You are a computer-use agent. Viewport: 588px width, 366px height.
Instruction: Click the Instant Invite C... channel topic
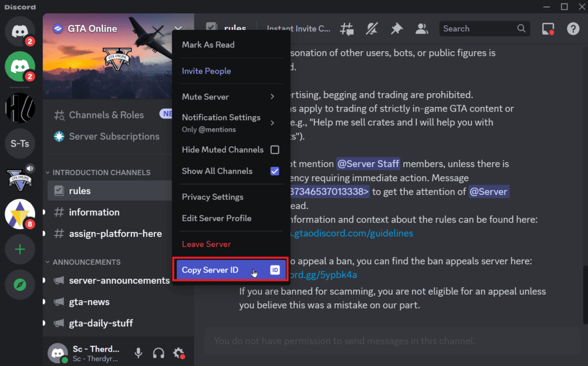tap(299, 29)
